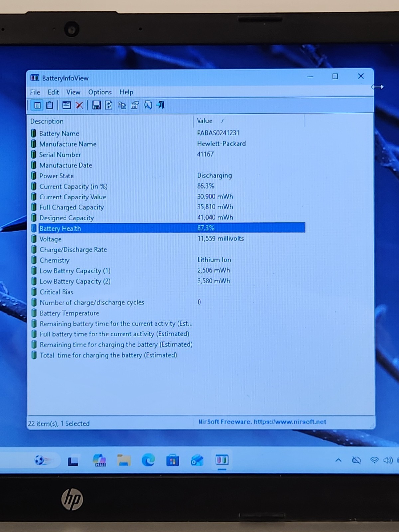The image size is (399, 532).
Task: Open the File menu
Action: pyautogui.click(x=35, y=92)
